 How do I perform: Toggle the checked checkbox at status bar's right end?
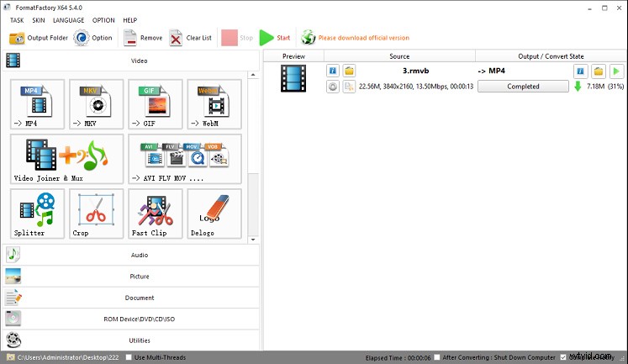coord(563,357)
